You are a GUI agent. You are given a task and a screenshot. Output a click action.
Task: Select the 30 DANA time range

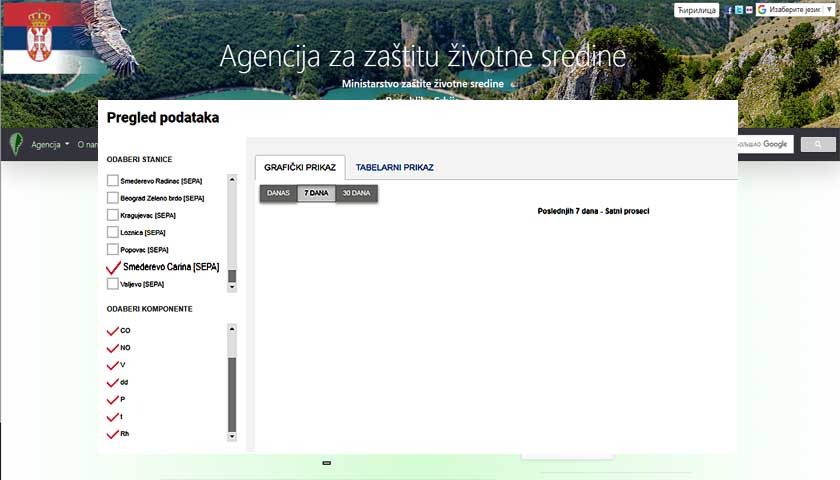pos(356,193)
